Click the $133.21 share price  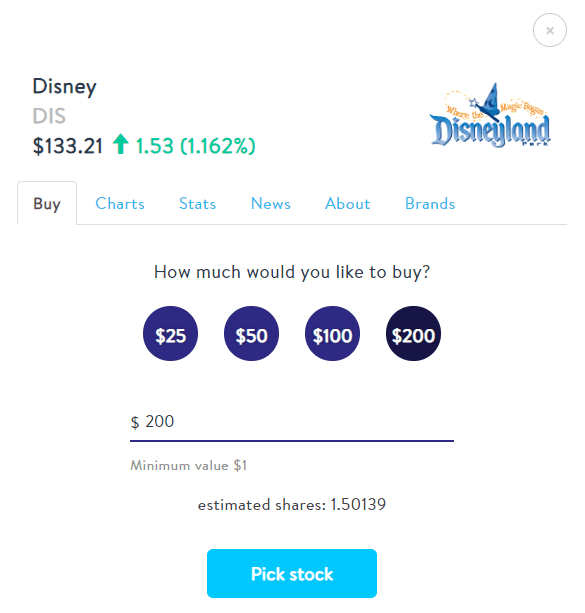(68, 146)
